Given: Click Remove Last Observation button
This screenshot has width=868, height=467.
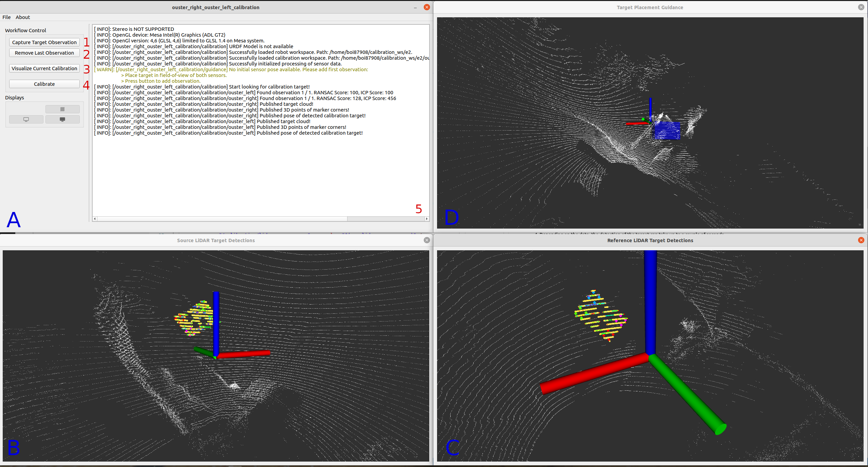Looking at the screenshot, I should tap(44, 53).
